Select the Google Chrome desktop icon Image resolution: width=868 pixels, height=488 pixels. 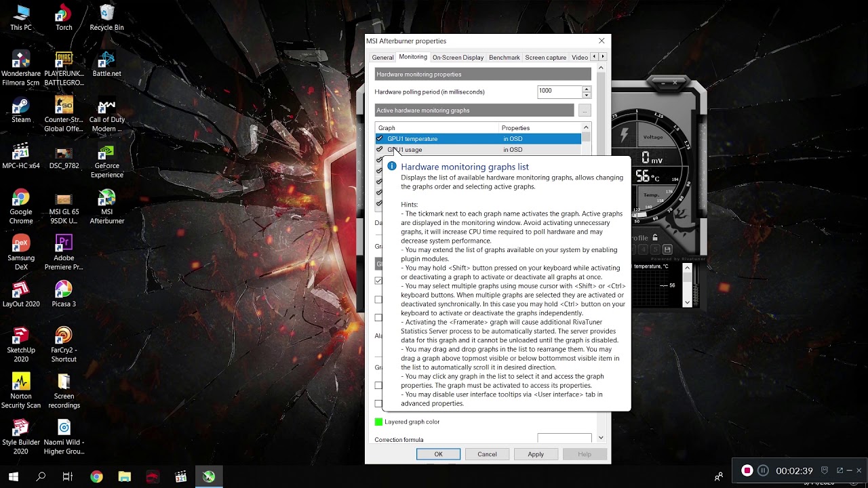[x=21, y=207]
